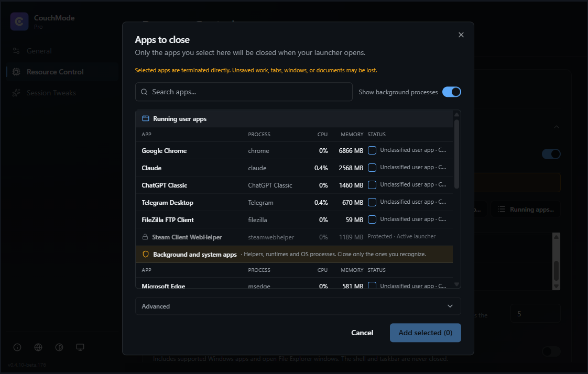Image resolution: width=588 pixels, height=374 pixels.
Task: Click the CouchMode logo icon
Action: [19, 21]
